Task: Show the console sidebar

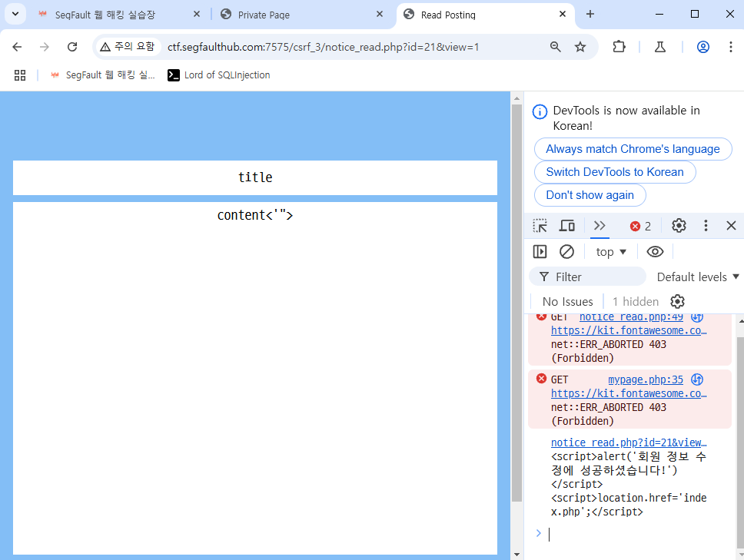Action: pyautogui.click(x=540, y=251)
